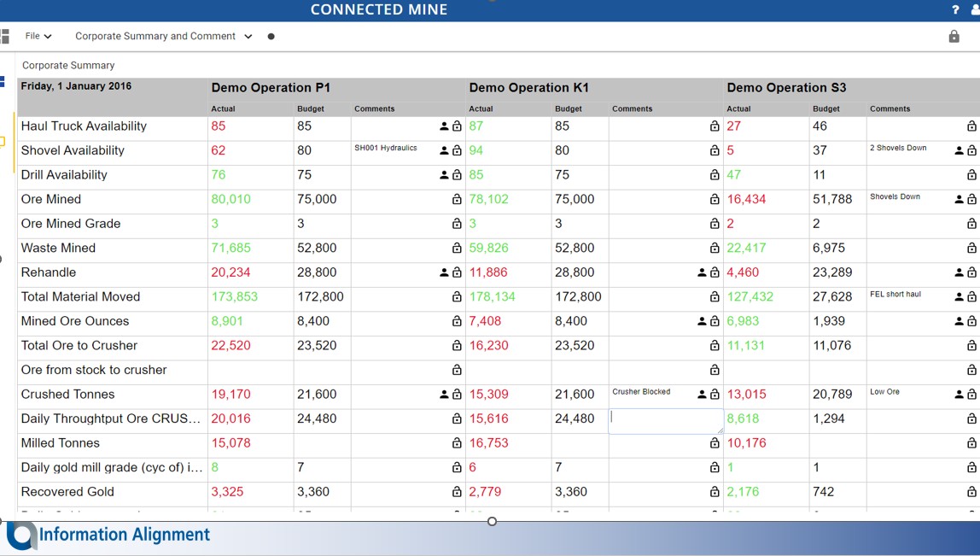Select the Demo Operation K1 header
This screenshot has width=980, height=556.
tap(528, 88)
